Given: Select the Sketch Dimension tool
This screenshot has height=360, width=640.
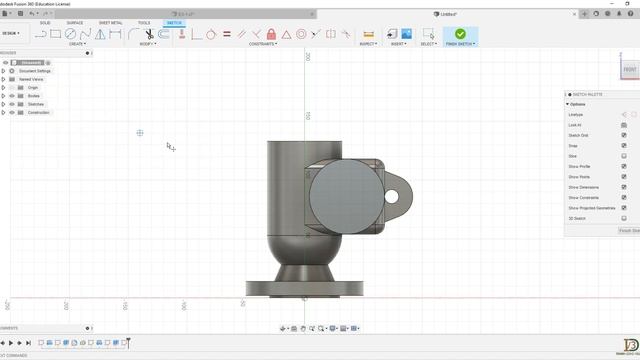Looking at the screenshot, I should [116, 34].
